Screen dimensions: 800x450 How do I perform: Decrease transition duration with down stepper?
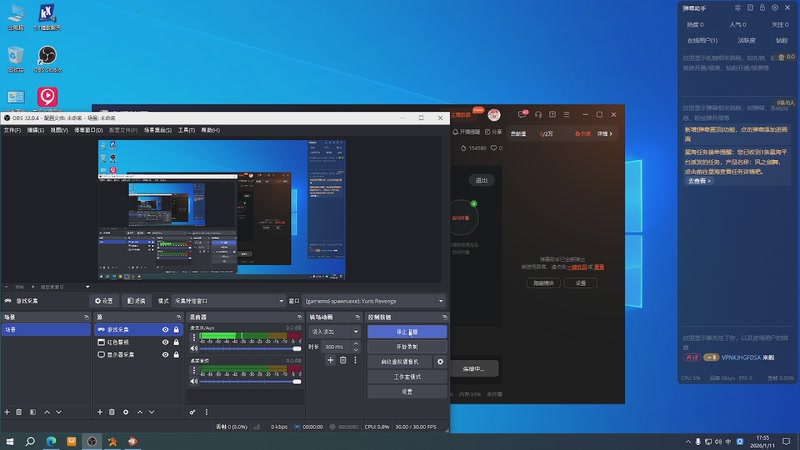[356, 349]
